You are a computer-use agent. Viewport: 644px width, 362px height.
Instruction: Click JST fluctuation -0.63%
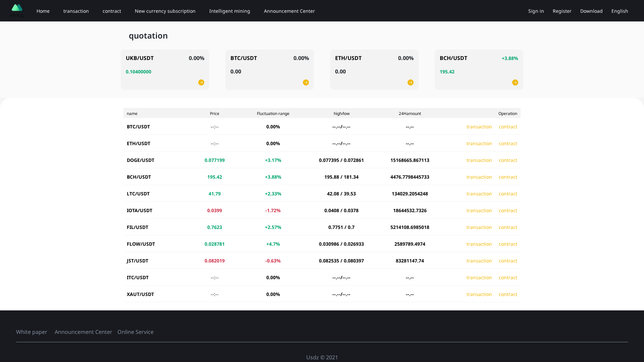coord(273,261)
